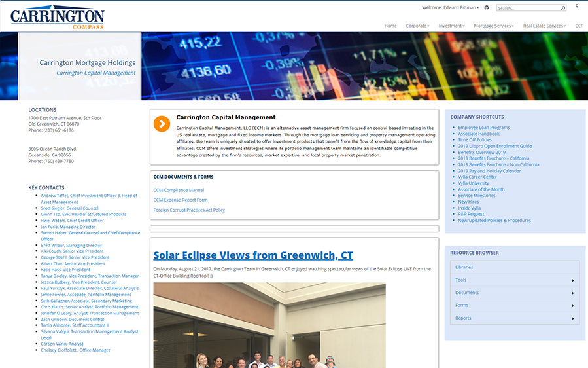588x368 pixels.
Task: Open the Service Milestones link
Action: [477, 196]
